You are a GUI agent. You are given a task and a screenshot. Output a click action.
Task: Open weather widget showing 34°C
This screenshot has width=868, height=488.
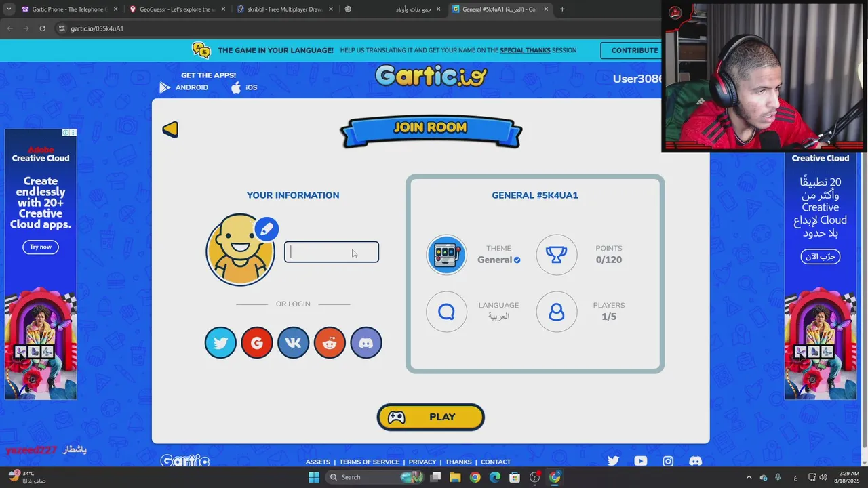27,476
